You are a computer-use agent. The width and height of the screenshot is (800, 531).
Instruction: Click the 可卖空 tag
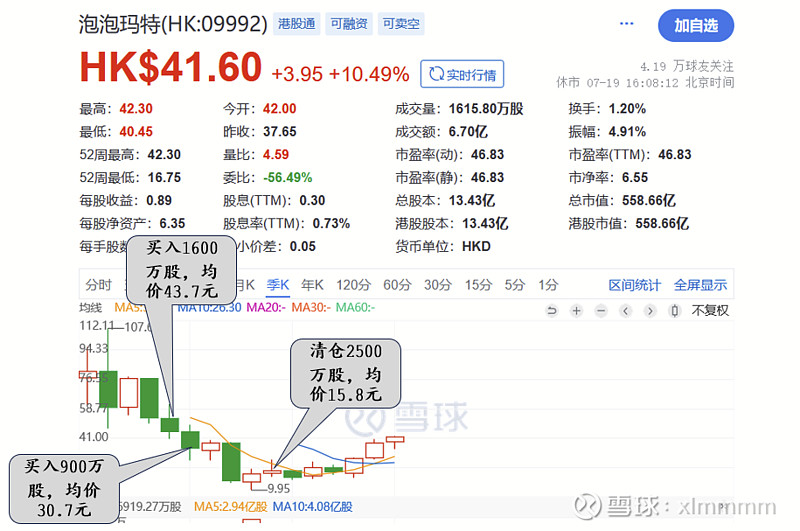401,23
